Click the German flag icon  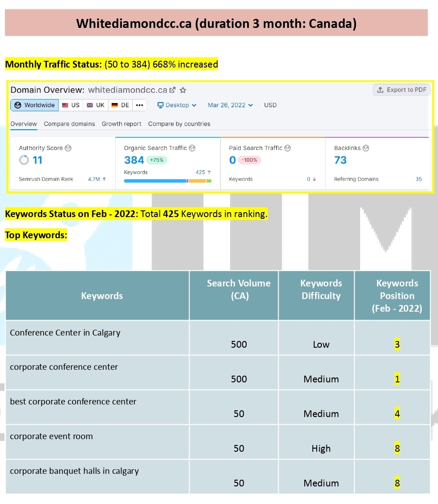[114, 105]
